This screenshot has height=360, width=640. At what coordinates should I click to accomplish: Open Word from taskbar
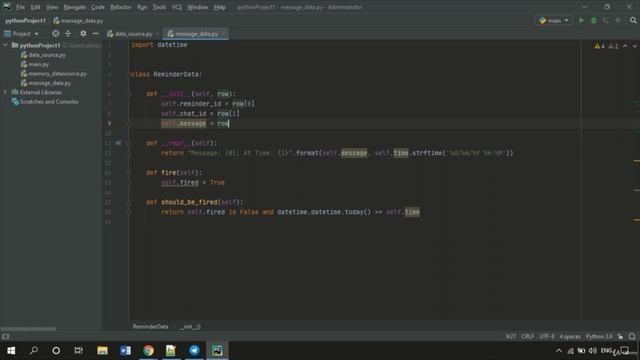pyautogui.click(x=125, y=351)
